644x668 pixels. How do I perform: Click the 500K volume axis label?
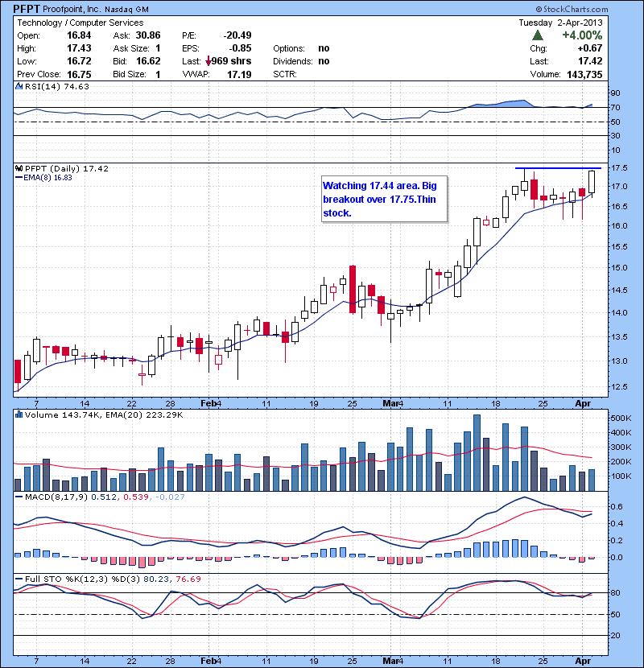(621, 419)
